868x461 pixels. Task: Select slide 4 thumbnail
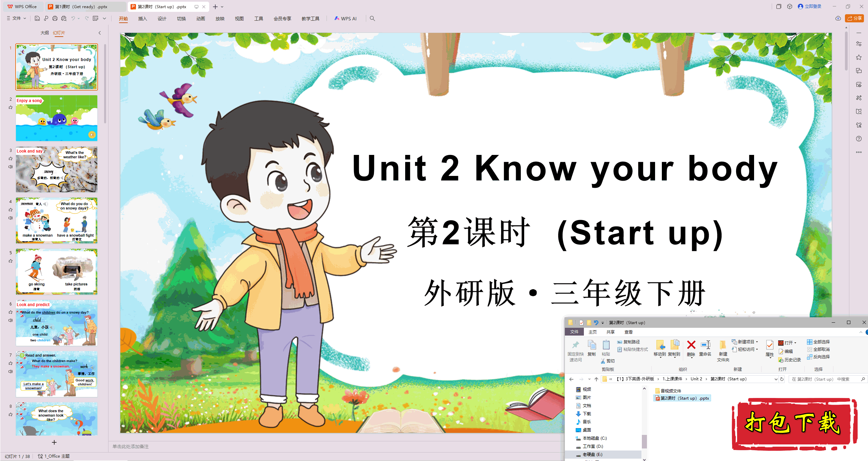click(x=57, y=221)
